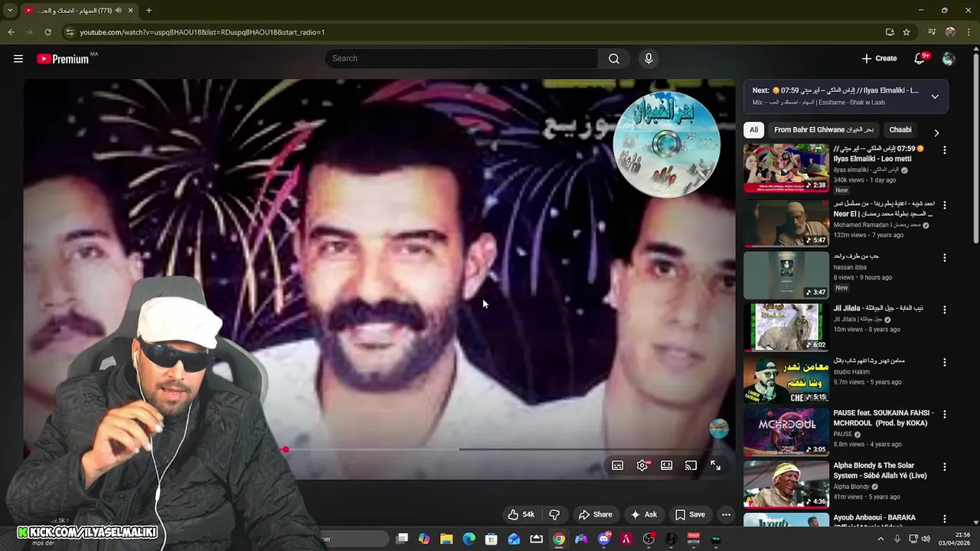Screen dimensions: 980x551
Task: Open Chrome media controls icon
Action: pyautogui.click(x=932, y=32)
